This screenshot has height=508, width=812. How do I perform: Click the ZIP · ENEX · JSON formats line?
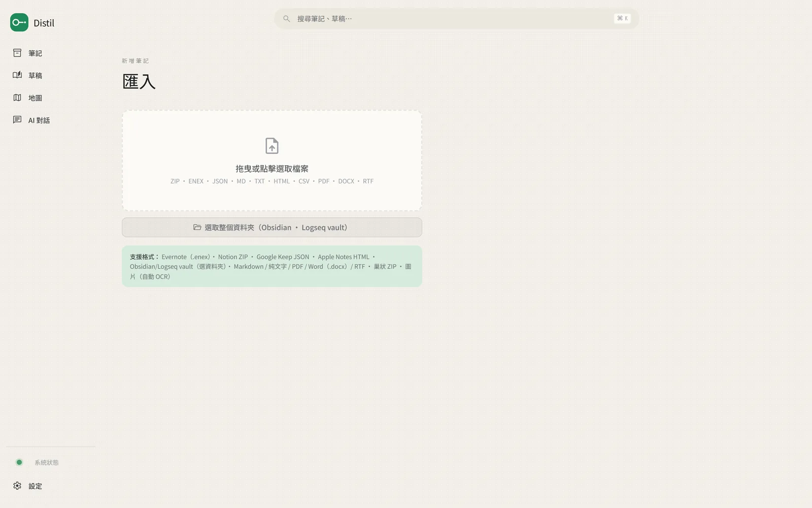tap(272, 181)
